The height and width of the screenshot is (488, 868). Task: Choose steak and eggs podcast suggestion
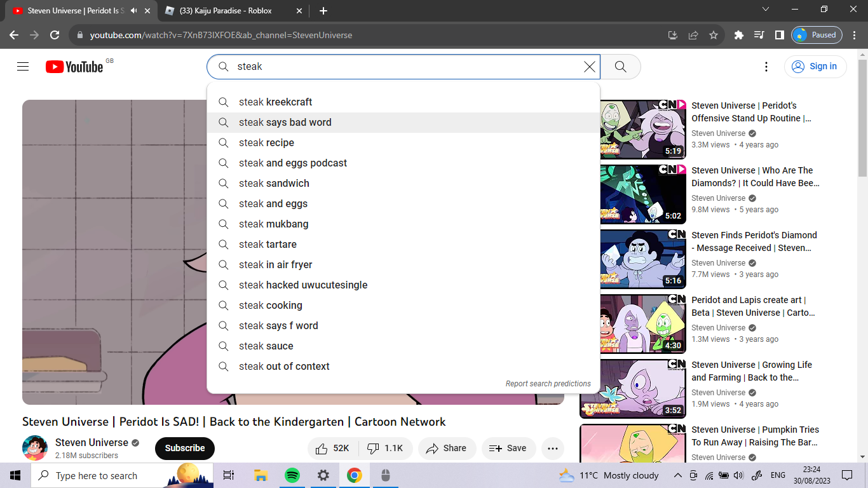point(403,163)
